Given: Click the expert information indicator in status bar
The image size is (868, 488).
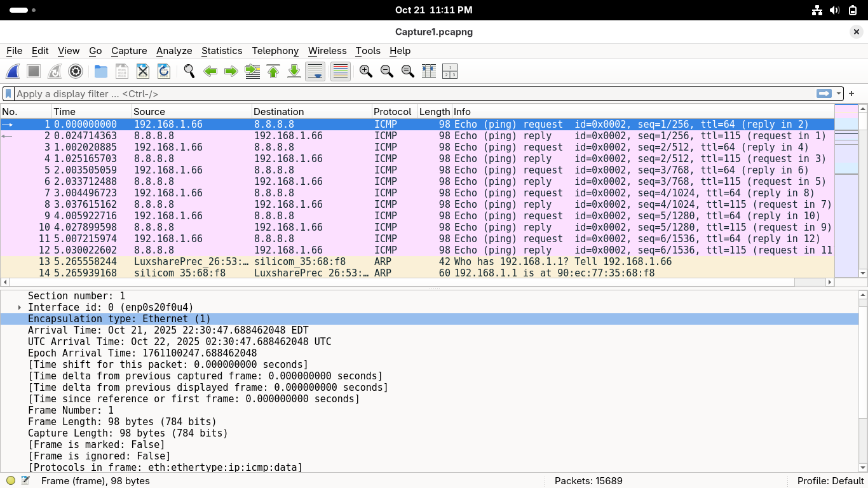Looking at the screenshot, I should (x=11, y=481).
